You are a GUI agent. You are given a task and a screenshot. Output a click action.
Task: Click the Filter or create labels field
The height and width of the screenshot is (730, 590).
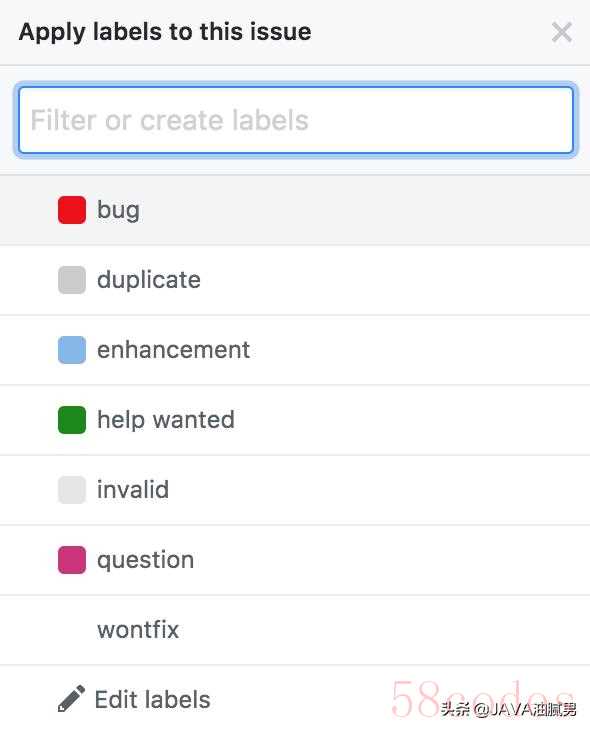296,120
